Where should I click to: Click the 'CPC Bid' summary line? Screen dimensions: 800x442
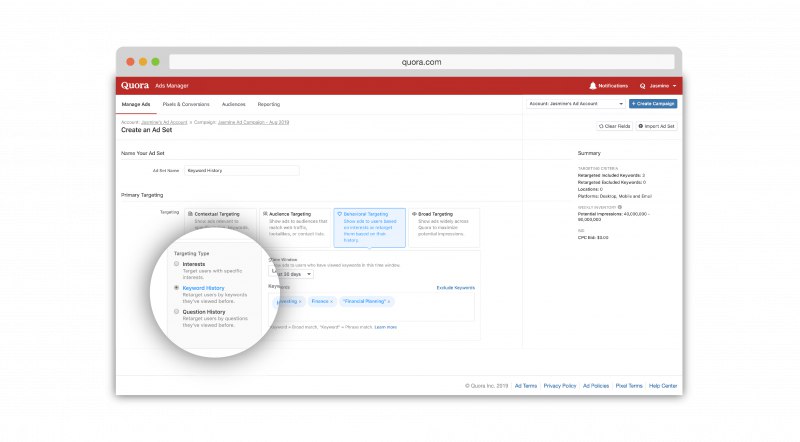point(593,238)
